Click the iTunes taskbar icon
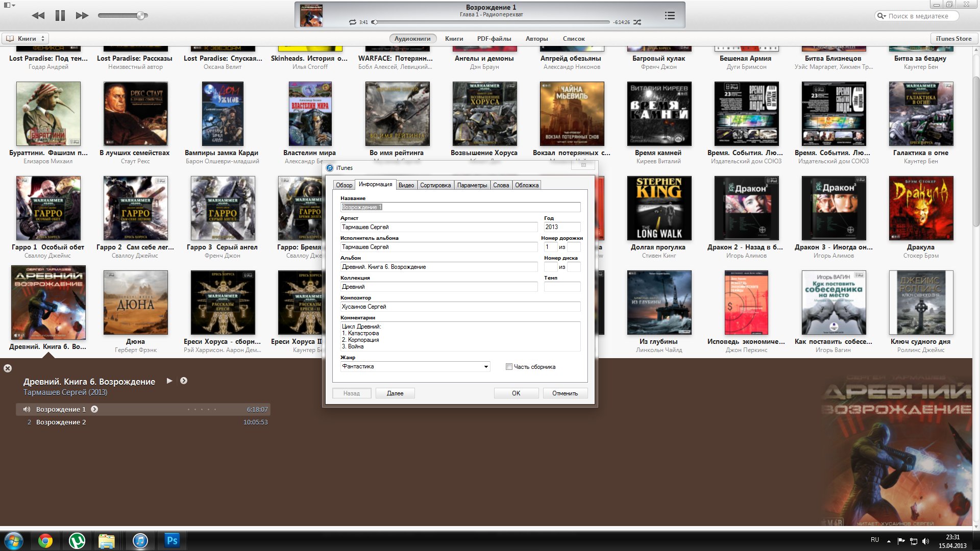980x551 pixels. tap(140, 541)
